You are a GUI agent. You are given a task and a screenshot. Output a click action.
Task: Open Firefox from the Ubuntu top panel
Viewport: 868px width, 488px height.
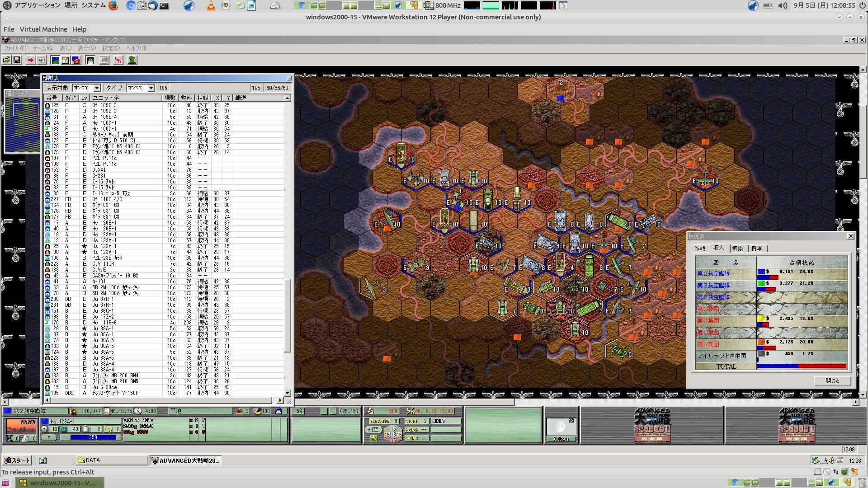tap(113, 5)
